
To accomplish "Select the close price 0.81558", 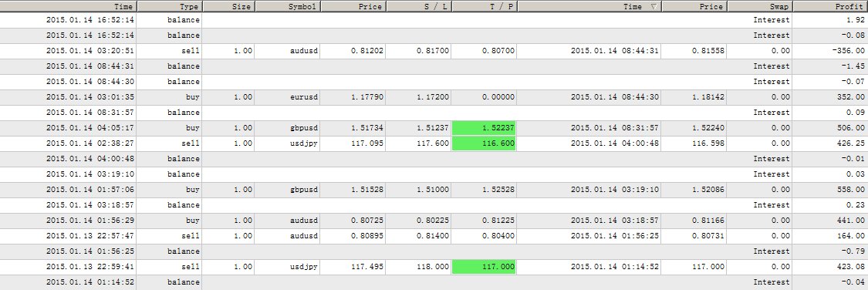I will [x=708, y=50].
